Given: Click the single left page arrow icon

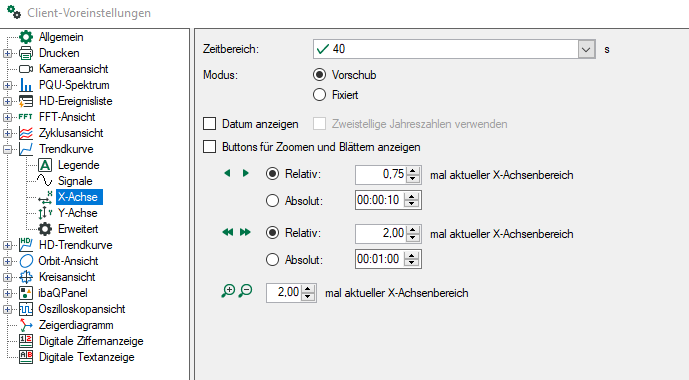Looking at the screenshot, I should 227,173.
